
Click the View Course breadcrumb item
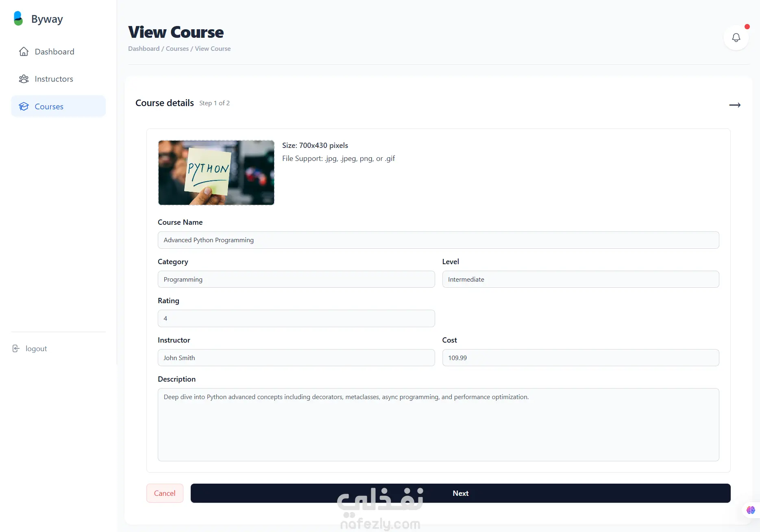213,48
